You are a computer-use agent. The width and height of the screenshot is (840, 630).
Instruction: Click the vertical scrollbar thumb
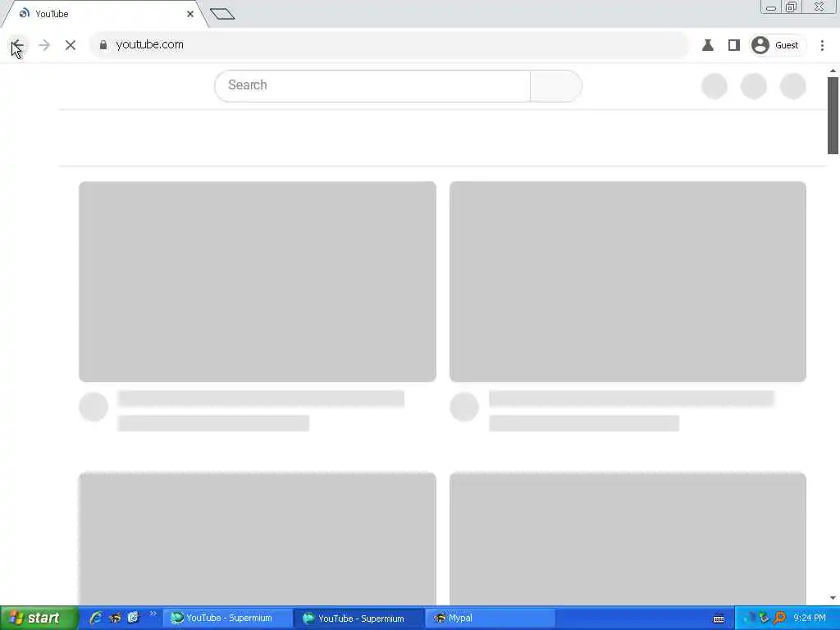(x=833, y=115)
